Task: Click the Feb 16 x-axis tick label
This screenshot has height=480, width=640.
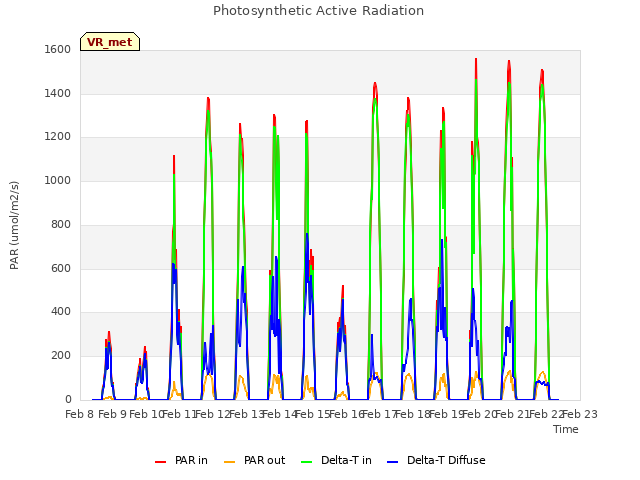Action: tap(347, 414)
